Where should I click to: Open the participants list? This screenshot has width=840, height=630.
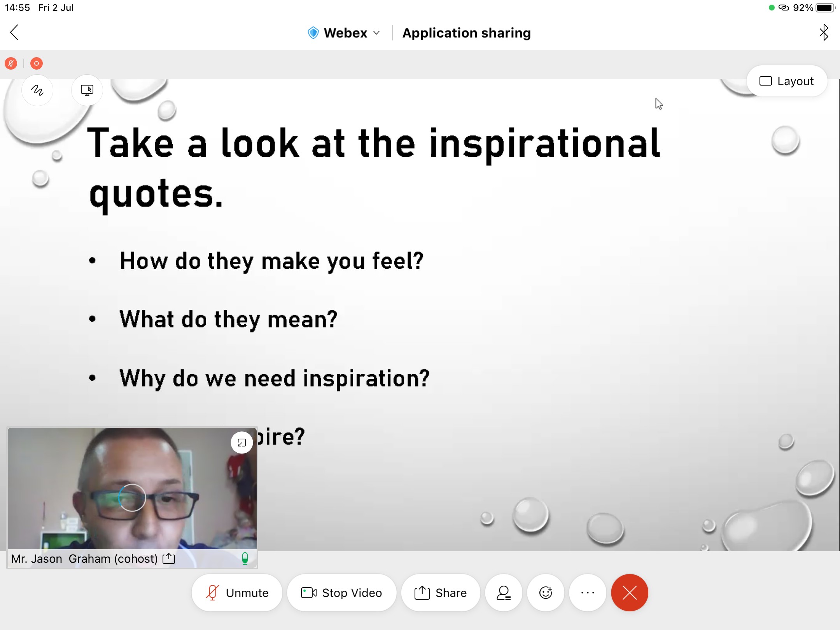(504, 593)
